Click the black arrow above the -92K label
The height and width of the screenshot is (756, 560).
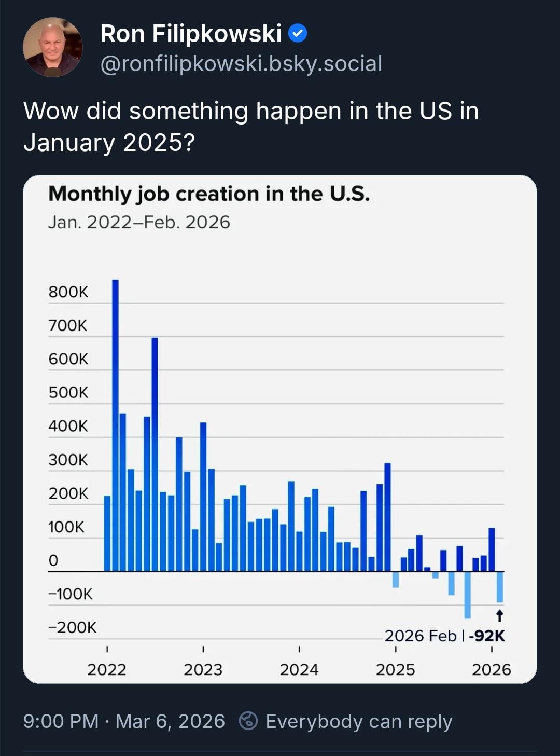[499, 616]
